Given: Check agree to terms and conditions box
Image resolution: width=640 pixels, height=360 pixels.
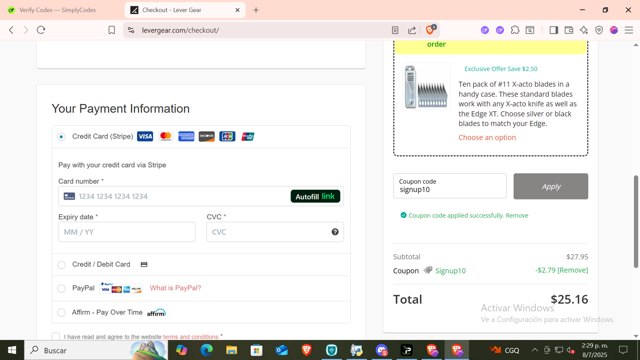Looking at the screenshot, I should coord(56,337).
